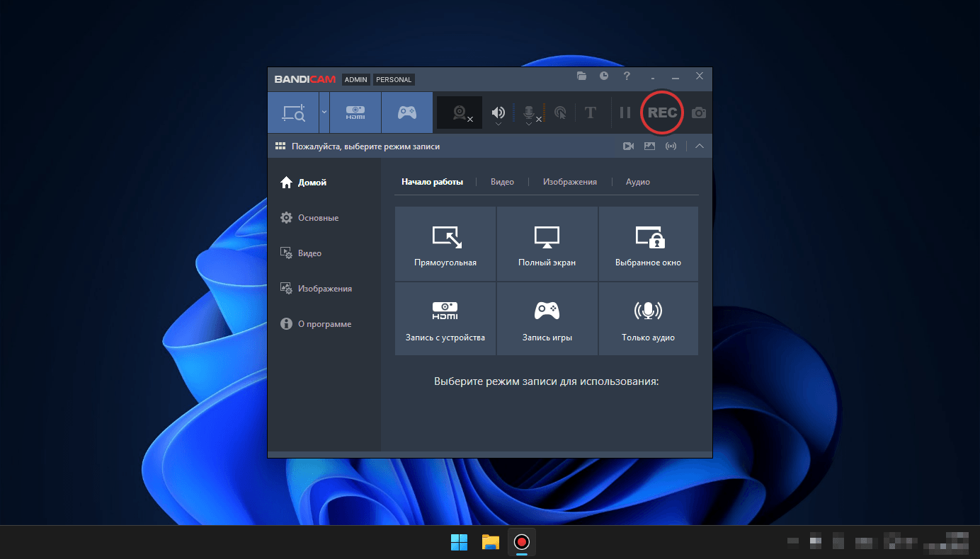980x559 pixels.
Task: Toggle the microphone icon in toolbar
Action: coord(528,112)
